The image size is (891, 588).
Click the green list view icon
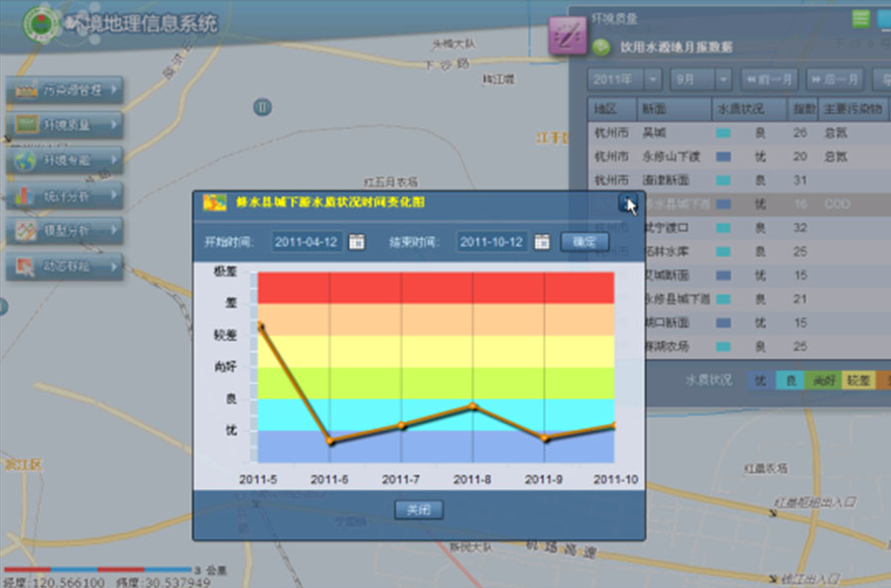pos(861,18)
